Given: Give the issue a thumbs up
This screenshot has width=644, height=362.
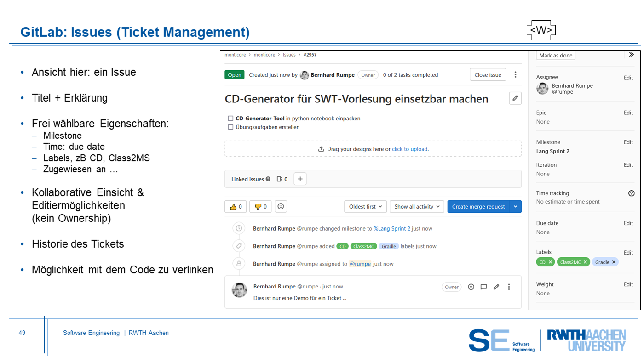Looking at the screenshot, I should pyautogui.click(x=236, y=207).
